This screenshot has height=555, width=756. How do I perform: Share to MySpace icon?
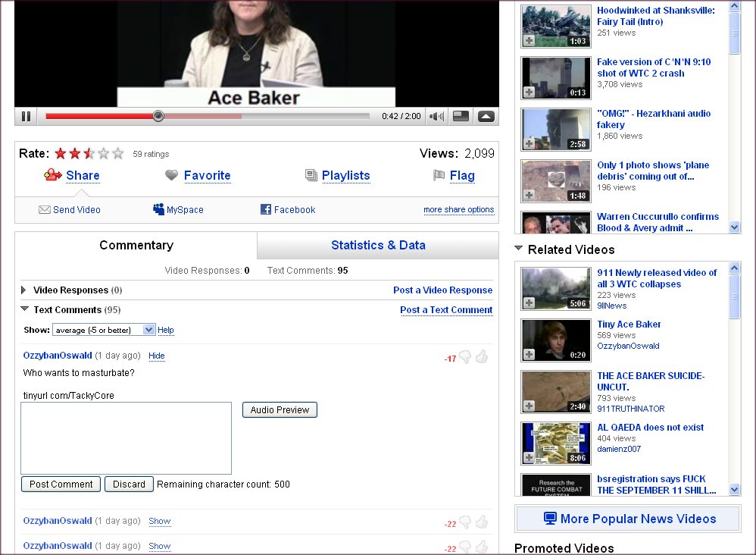158,209
